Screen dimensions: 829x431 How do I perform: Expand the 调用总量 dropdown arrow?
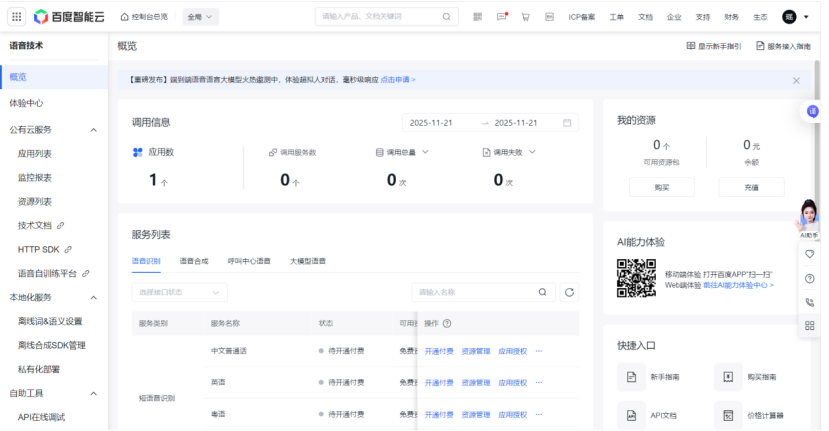click(x=425, y=152)
